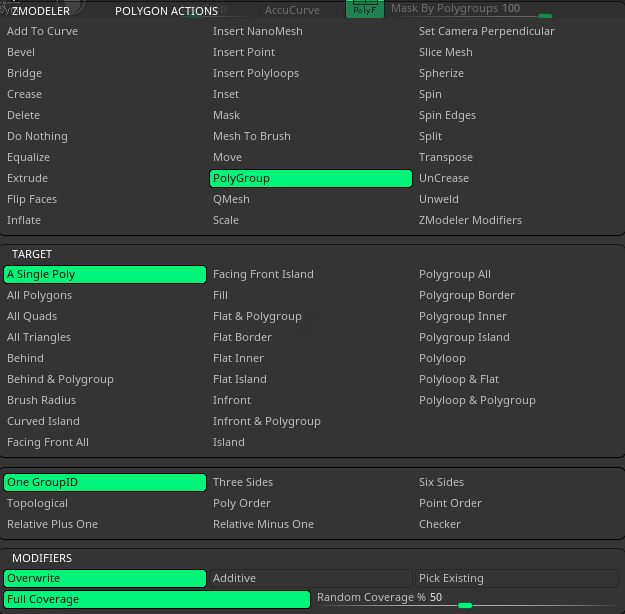This screenshot has height=614, width=625.
Task: Set target to All Quads
Action: point(32,316)
